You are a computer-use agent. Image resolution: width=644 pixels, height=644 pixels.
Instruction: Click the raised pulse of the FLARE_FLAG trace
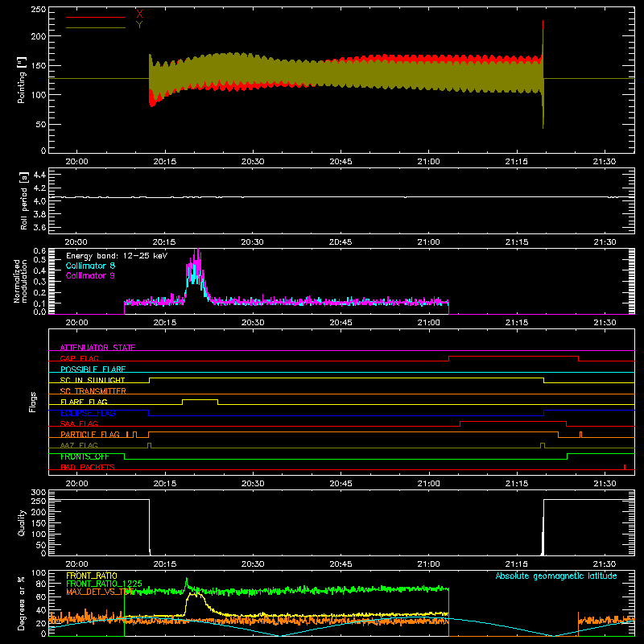click(200, 399)
